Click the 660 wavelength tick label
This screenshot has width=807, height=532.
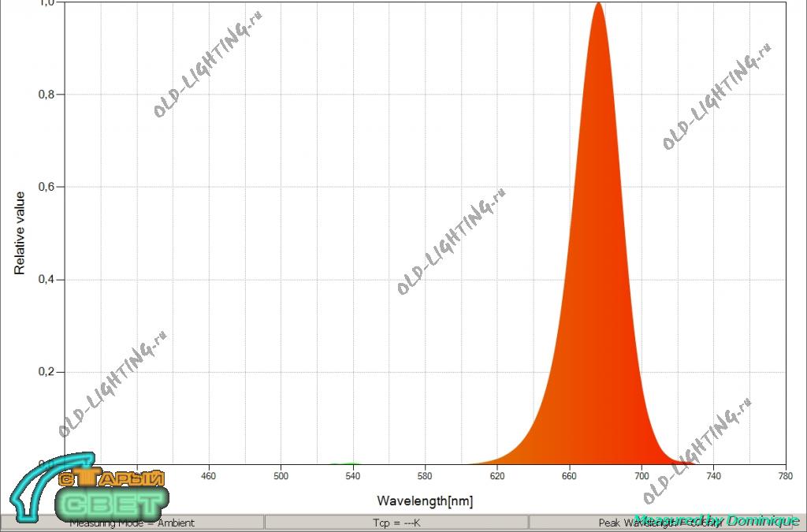tap(569, 476)
